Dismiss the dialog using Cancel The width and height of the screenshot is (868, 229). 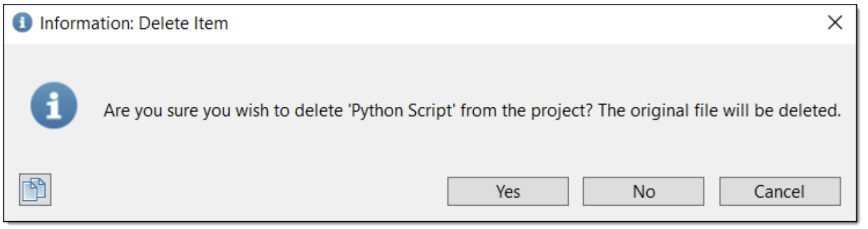779,191
